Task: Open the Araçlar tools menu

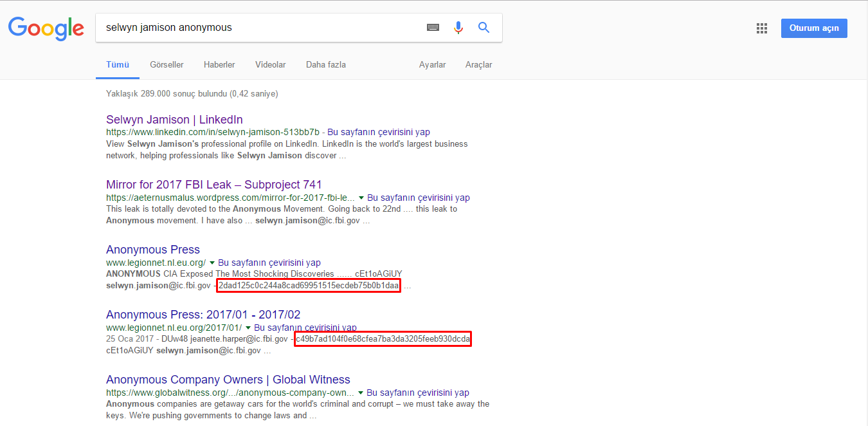Action: tap(479, 65)
